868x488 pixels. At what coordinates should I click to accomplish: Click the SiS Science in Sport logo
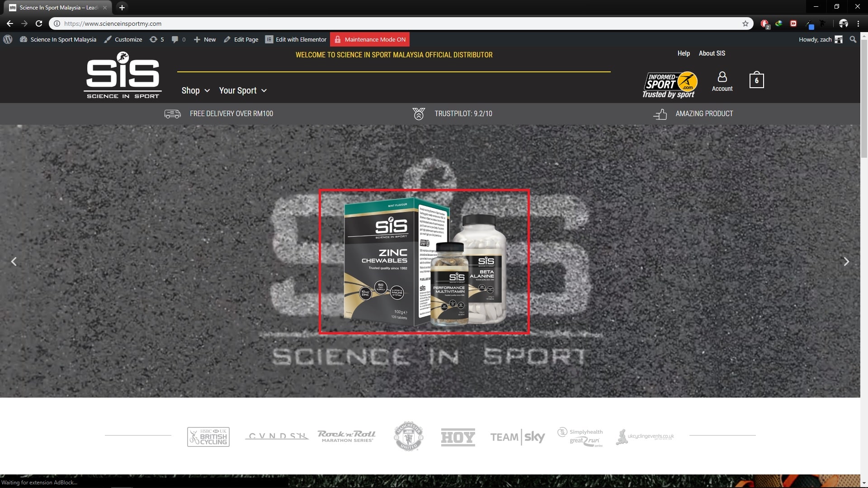pyautogui.click(x=123, y=75)
